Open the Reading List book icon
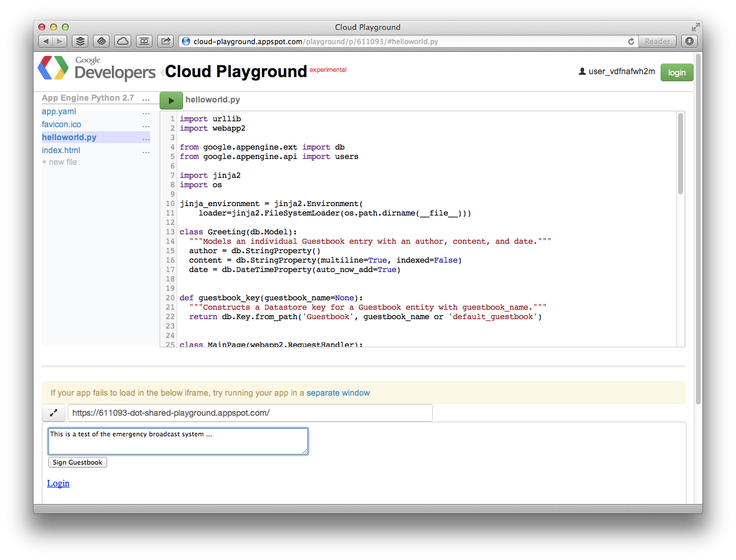 [x=144, y=41]
